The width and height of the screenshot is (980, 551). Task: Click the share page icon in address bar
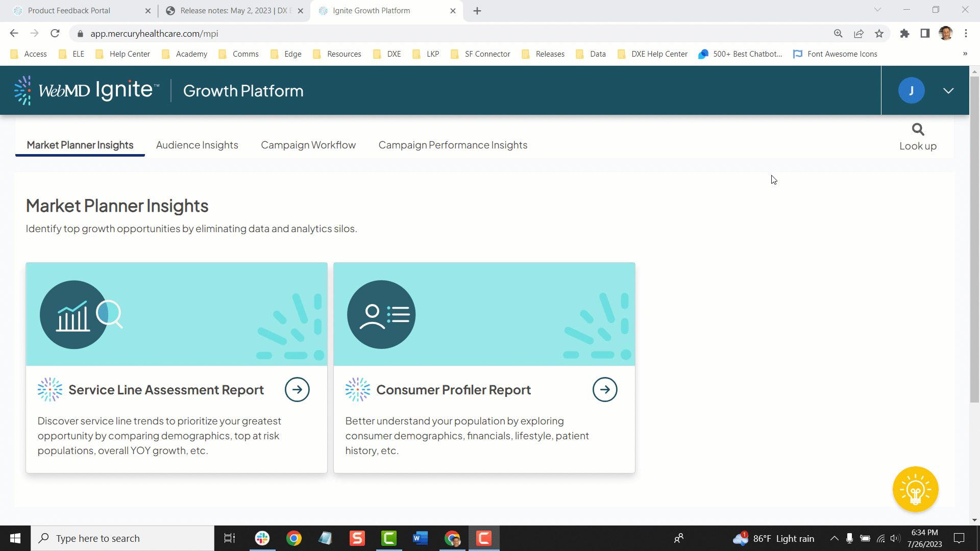[859, 34]
